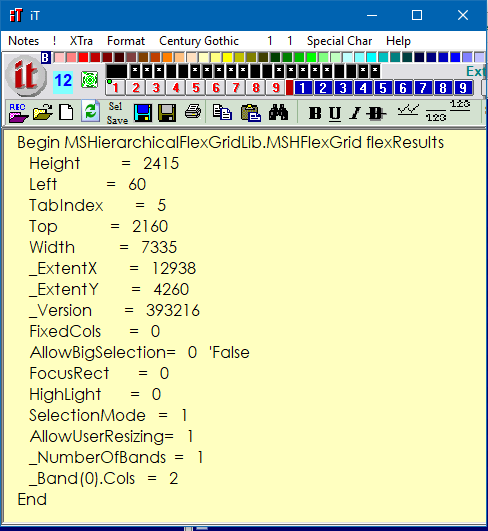Viewport: 488px width, 531px height.
Task: Toggle italic formatting
Action: click(x=355, y=113)
